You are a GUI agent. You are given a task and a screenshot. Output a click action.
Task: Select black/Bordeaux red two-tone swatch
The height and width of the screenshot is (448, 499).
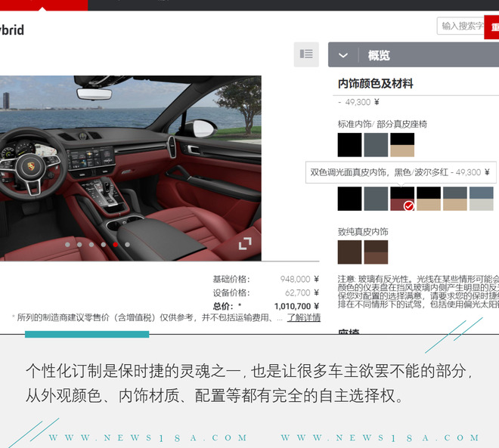(x=402, y=199)
